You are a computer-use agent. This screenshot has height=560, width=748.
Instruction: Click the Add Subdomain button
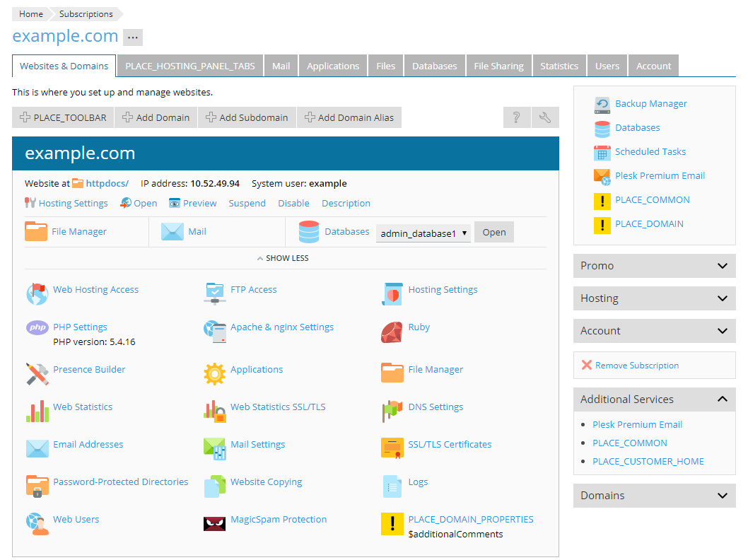point(247,117)
